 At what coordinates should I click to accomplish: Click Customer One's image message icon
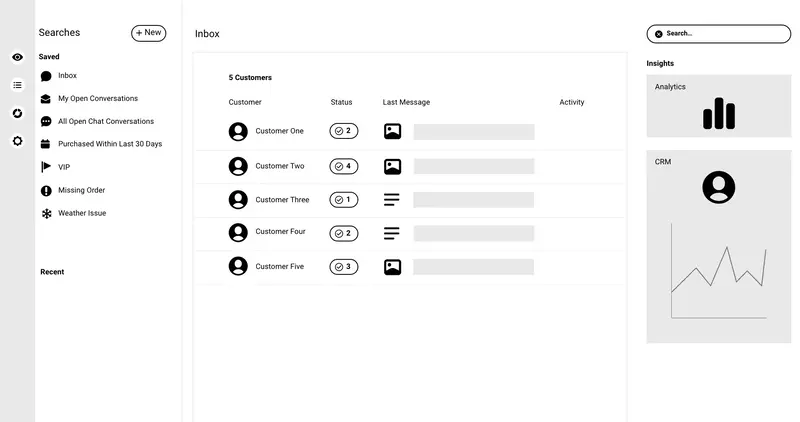392,131
